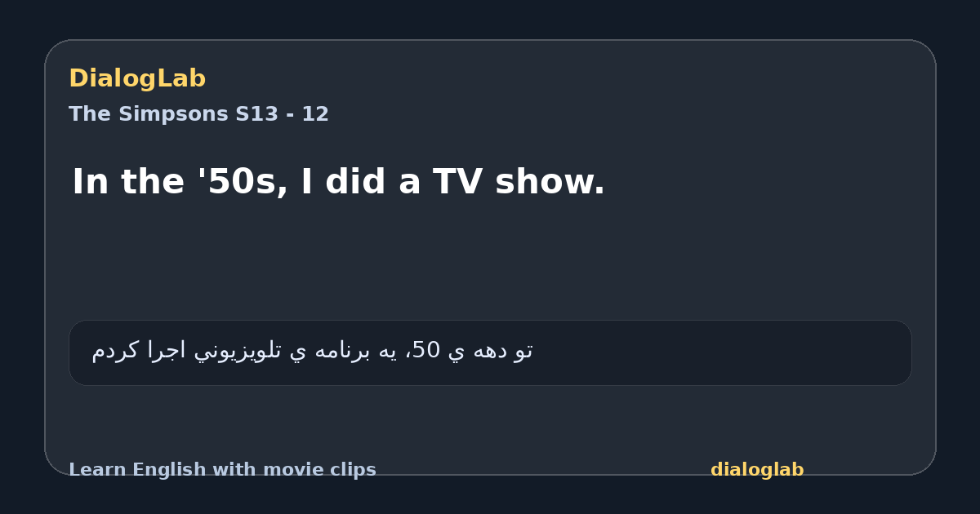Click the word 'In' starting the sentence
This screenshot has height=514, width=980.
pyautogui.click(x=90, y=181)
